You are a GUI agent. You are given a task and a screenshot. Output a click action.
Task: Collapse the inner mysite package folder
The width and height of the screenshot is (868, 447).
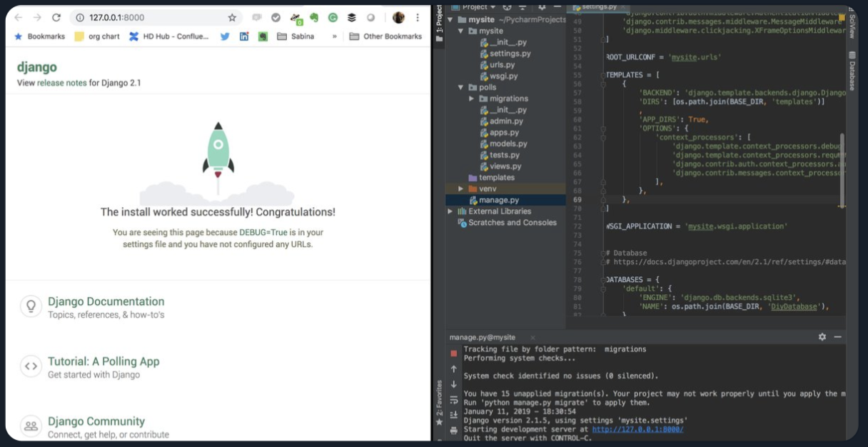[x=461, y=31]
